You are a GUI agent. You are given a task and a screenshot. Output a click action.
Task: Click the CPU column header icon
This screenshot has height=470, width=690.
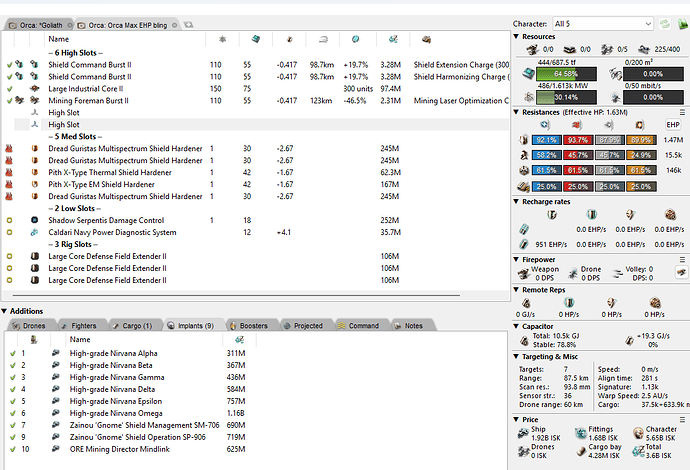click(256, 39)
